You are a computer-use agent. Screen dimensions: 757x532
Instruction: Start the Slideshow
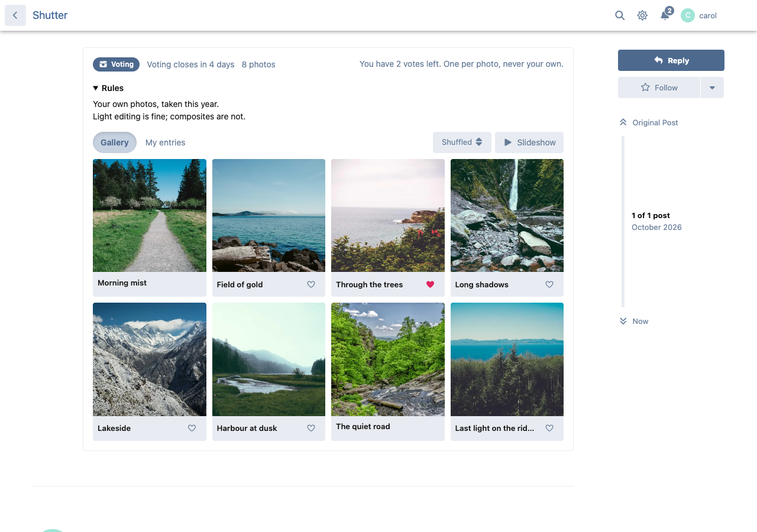click(x=529, y=142)
